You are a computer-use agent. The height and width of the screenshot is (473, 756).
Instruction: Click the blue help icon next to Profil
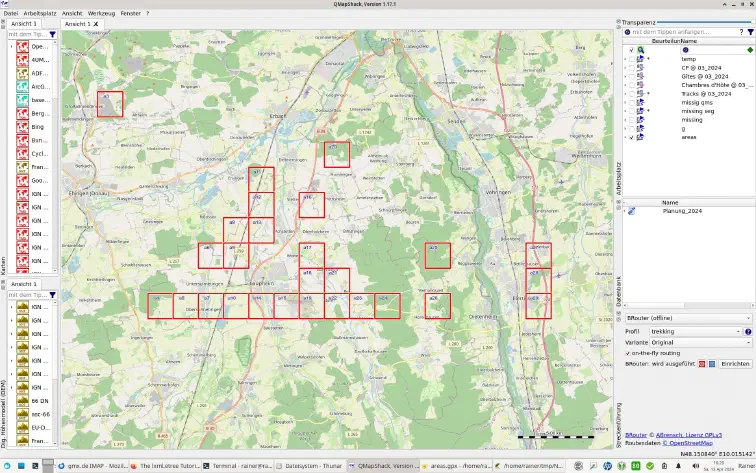748,332
